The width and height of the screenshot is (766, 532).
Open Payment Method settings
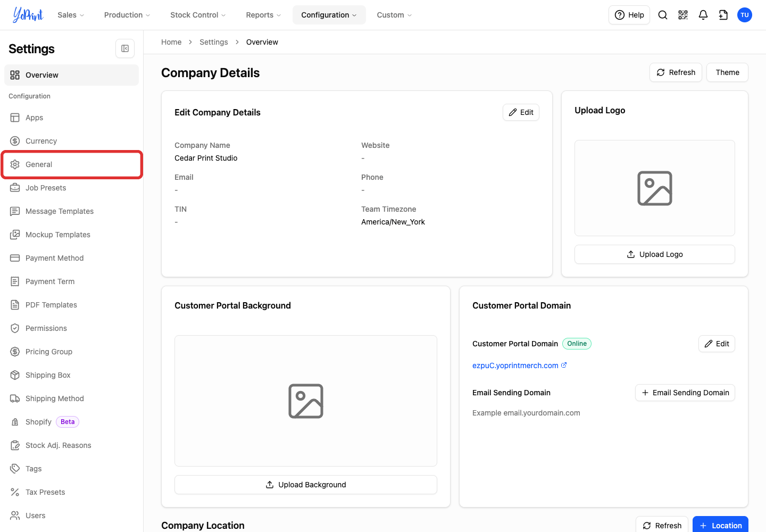(x=71, y=258)
